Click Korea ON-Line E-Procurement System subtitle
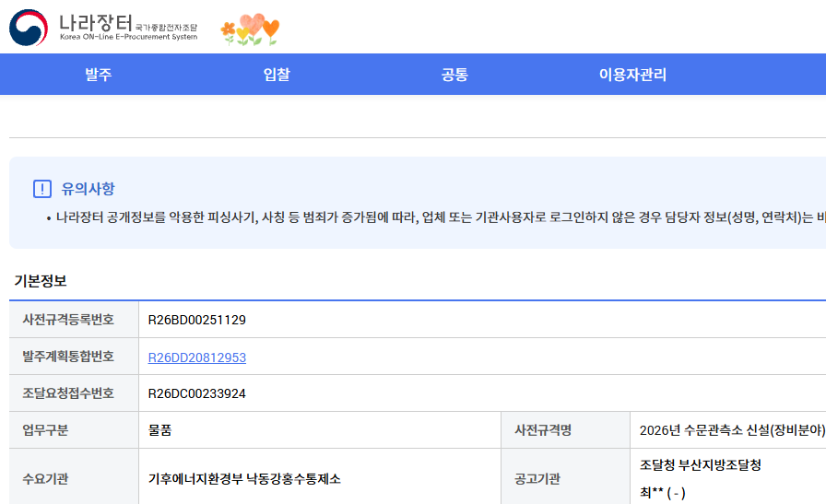This screenshot has height=504, width=826. 128,37
